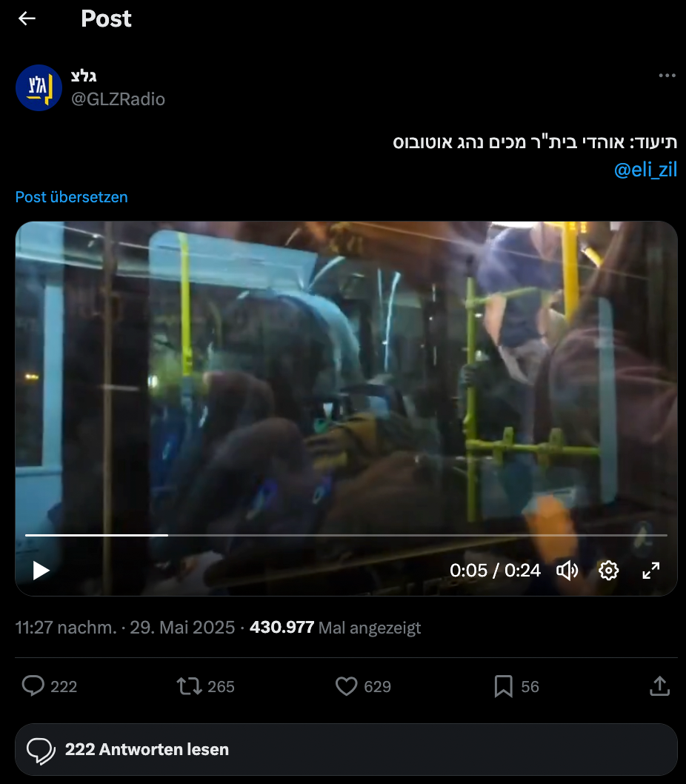
Task: Open the GLZRadio profile avatar
Action: coord(39,87)
